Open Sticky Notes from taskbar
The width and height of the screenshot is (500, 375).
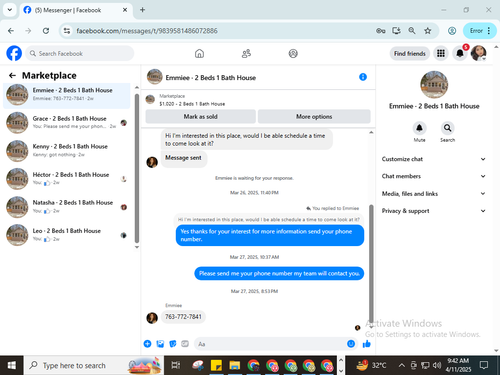216,365
